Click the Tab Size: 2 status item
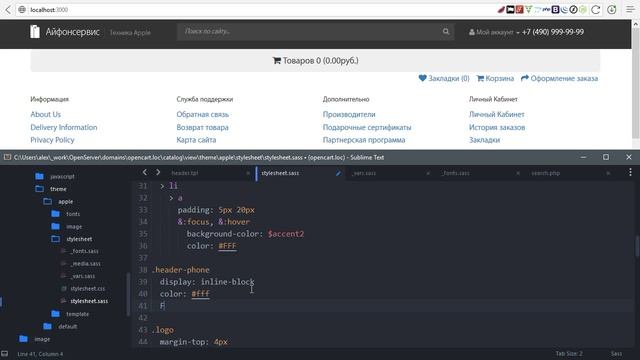 [x=569, y=353]
